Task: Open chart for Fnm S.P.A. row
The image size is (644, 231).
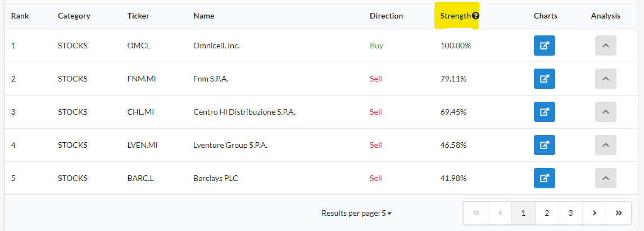Action: 544,79
